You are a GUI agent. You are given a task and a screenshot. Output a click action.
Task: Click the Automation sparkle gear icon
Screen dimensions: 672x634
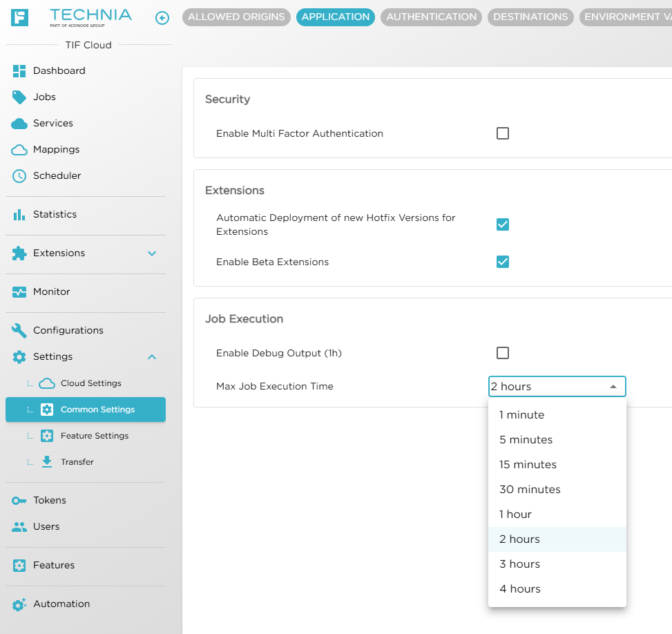coord(19,604)
